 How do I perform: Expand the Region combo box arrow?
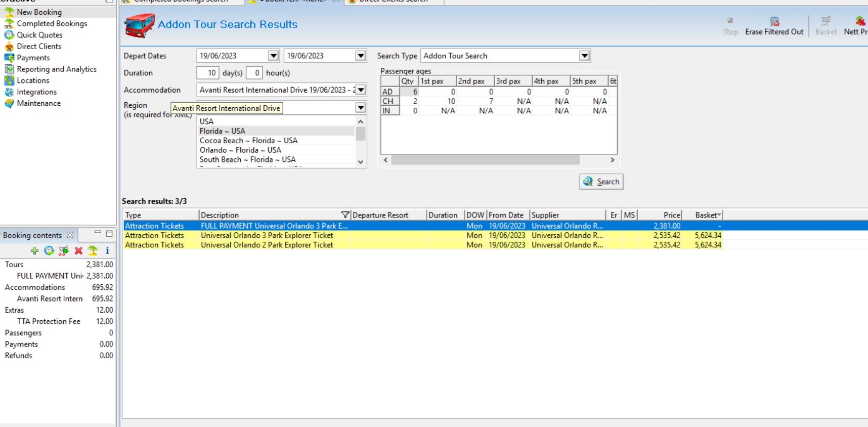coord(361,108)
